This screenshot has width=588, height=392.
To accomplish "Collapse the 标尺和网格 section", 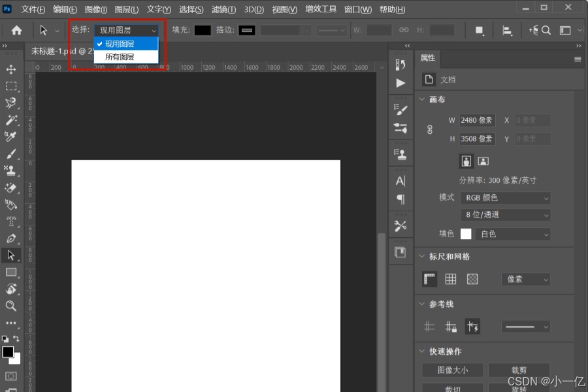I will coord(422,256).
